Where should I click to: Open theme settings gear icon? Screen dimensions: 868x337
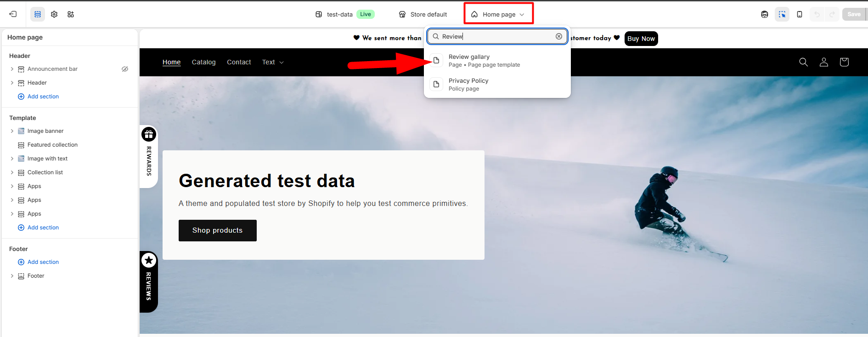tap(54, 14)
